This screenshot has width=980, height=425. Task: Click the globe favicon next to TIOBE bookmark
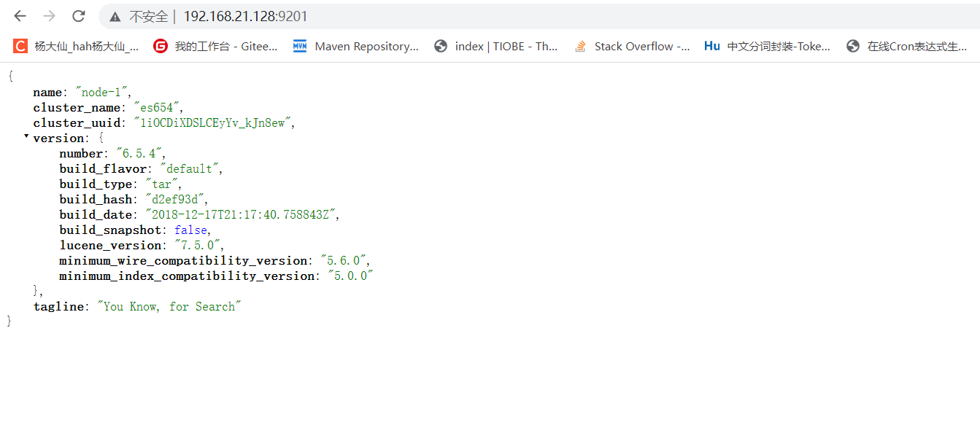(x=441, y=45)
